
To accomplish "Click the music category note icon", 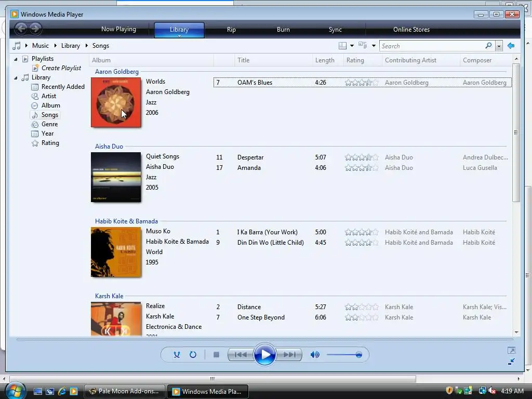I will pyautogui.click(x=16, y=46).
